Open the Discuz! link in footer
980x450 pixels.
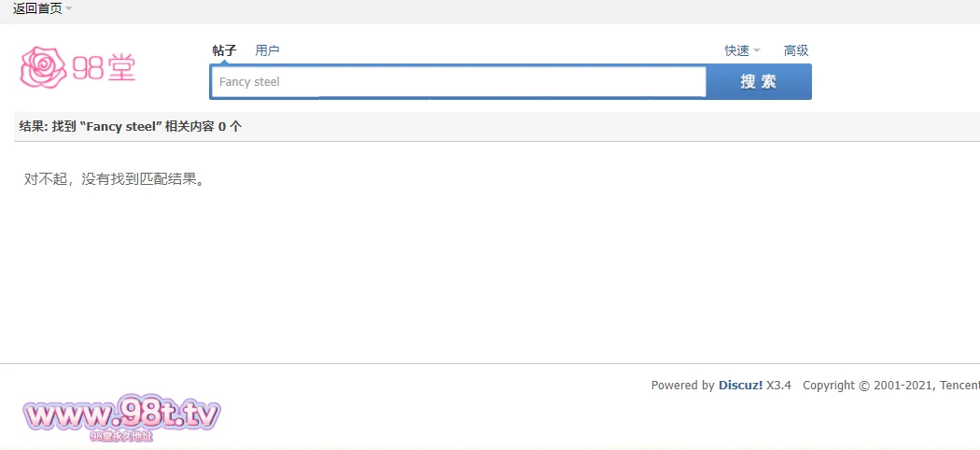pyautogui.click(x=740, y=385)
